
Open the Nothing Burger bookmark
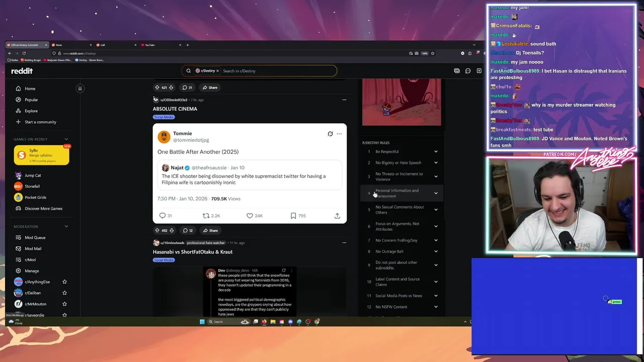[32, 60]
